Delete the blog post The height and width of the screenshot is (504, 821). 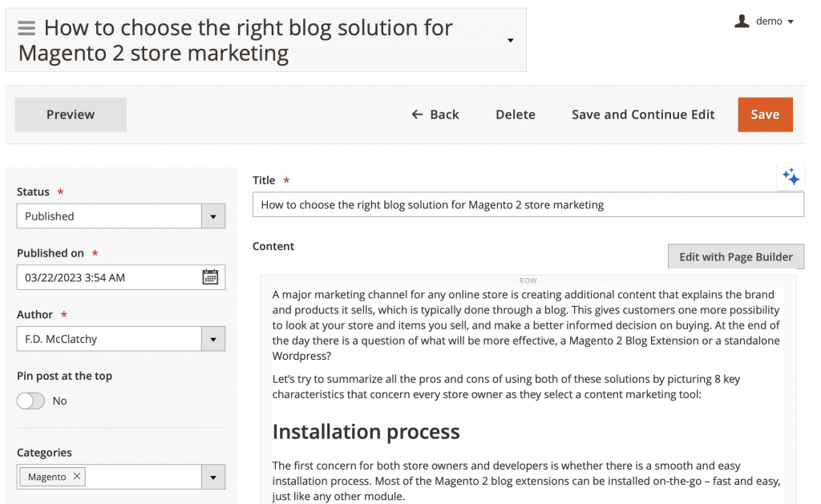pyautogui.click(x=515, y=114)
